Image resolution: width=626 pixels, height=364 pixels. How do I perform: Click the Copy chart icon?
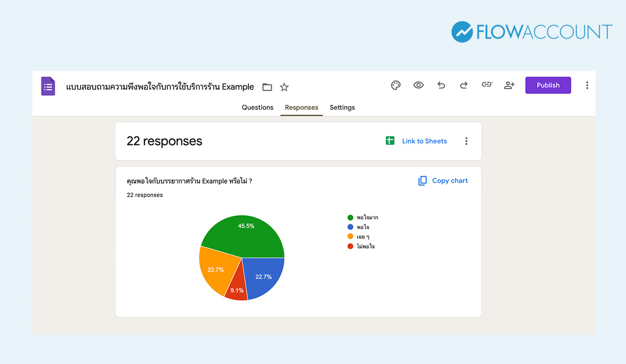click(x=422, y=180)
